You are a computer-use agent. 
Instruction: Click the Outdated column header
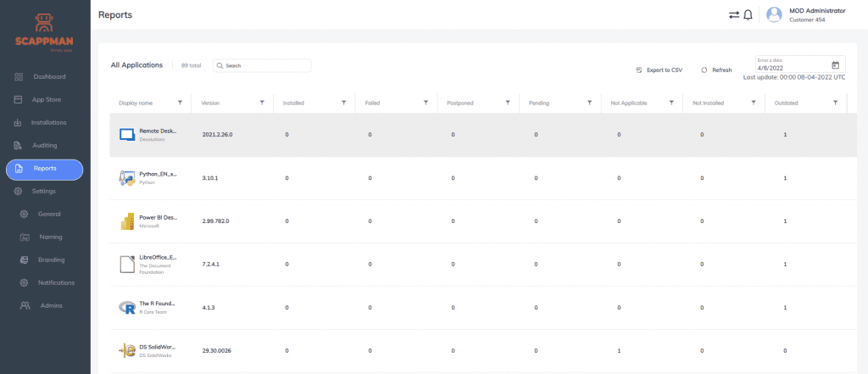tap(786, 103)
